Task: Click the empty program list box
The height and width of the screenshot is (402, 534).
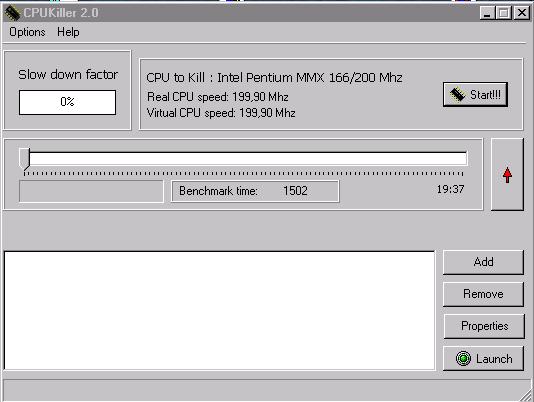Action: coord(220,310)
